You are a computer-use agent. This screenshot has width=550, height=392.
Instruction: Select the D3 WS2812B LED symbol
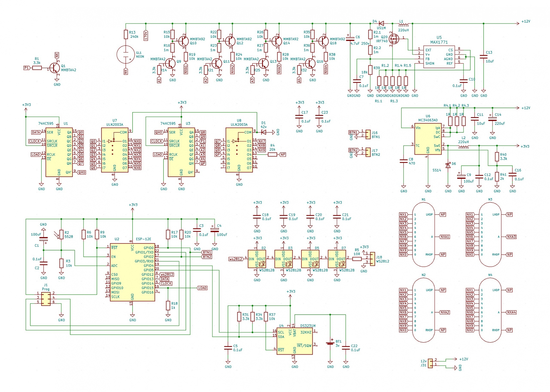pyautogui.click(x=283, y=259)
